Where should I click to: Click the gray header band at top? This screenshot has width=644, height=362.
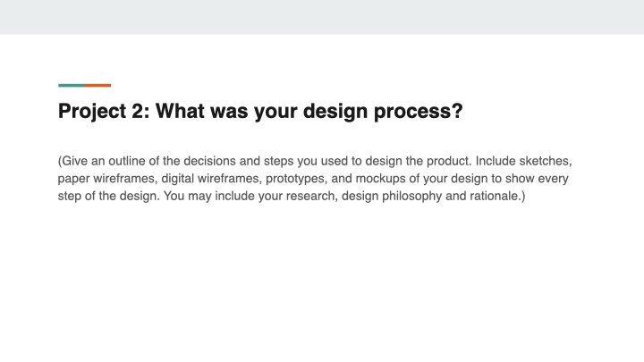(x=322, y=16)
